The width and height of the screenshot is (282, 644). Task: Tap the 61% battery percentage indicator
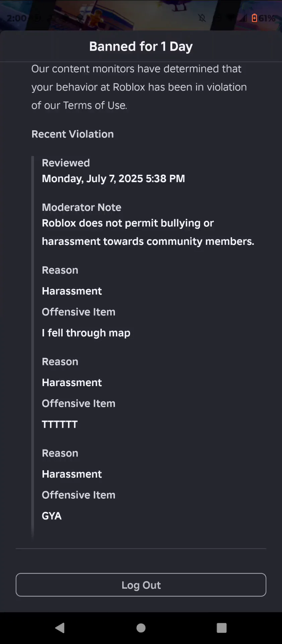click(x=267, y=18)
